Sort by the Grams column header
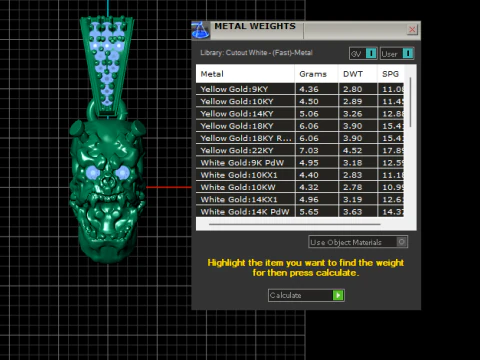Image resolution: width=480 pixels, height=360 pixels. click(316, 74)
